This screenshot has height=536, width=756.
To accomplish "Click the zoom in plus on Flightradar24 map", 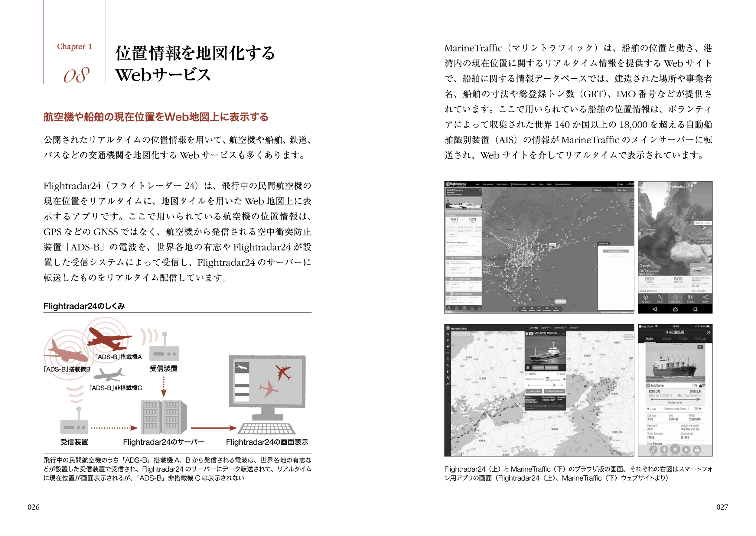I will tap(632, 201).
